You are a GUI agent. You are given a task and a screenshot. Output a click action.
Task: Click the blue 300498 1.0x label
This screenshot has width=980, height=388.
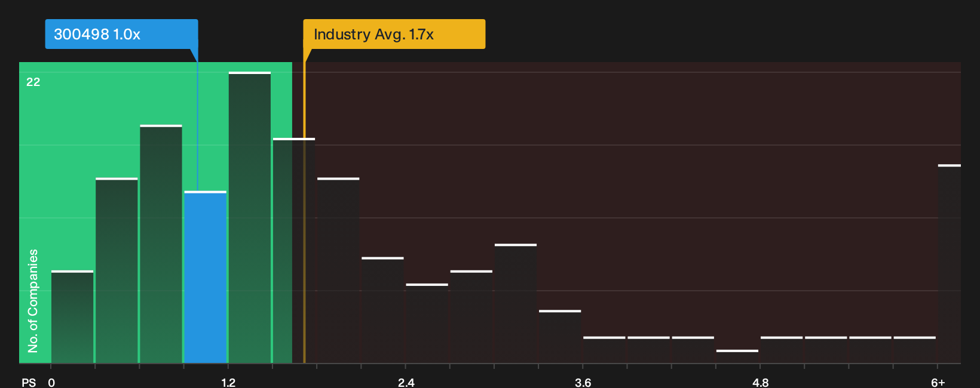121,34
